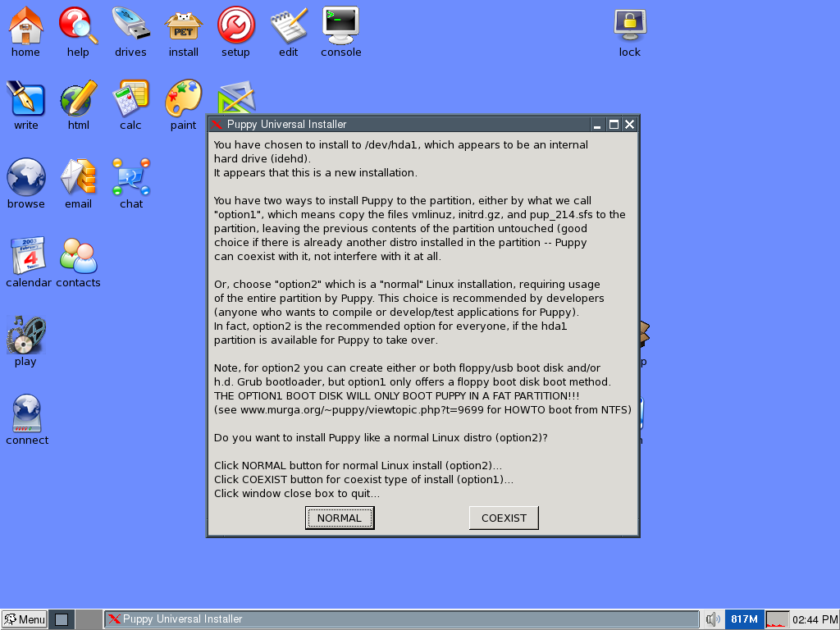Open the window menu X icon in titlebar
This screenshot has width=840, height=630.
pyautogui.click(x=217, y=125)
